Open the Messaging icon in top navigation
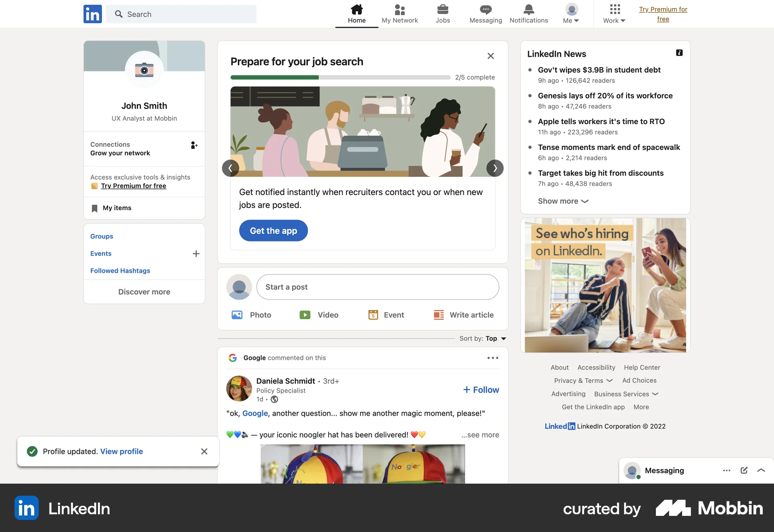Screen dimensions: 774x532 coord(485,9)
